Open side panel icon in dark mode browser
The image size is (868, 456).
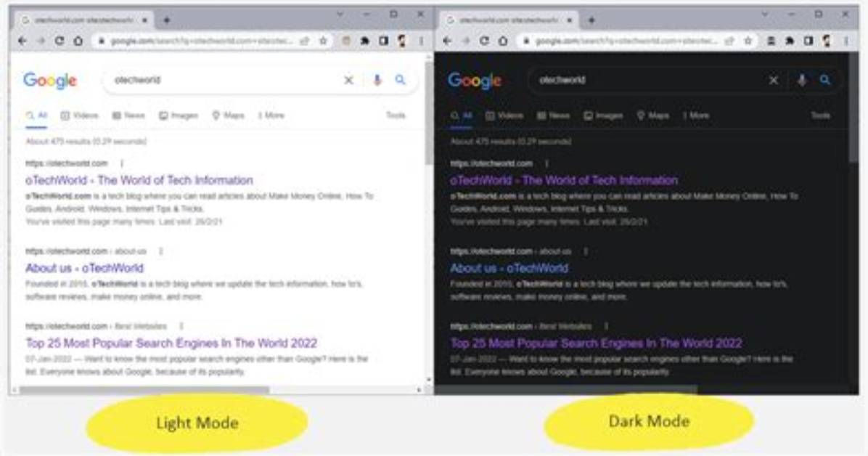(x=808, y=41)
